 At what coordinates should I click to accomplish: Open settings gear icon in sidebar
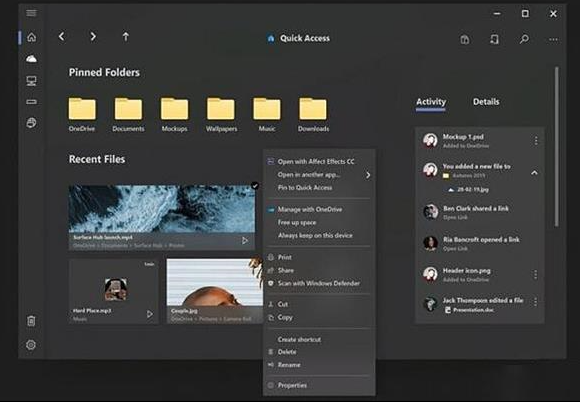click(x=31, y=345)
